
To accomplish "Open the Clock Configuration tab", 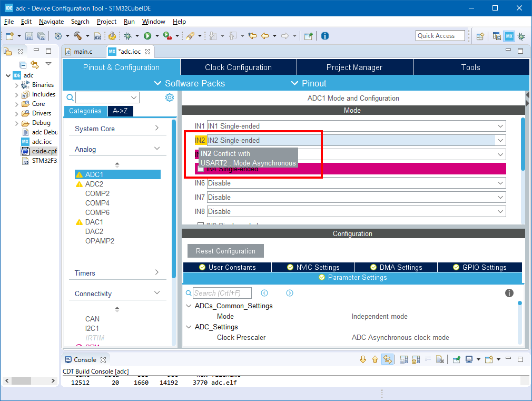I will (x=239, y=67).
